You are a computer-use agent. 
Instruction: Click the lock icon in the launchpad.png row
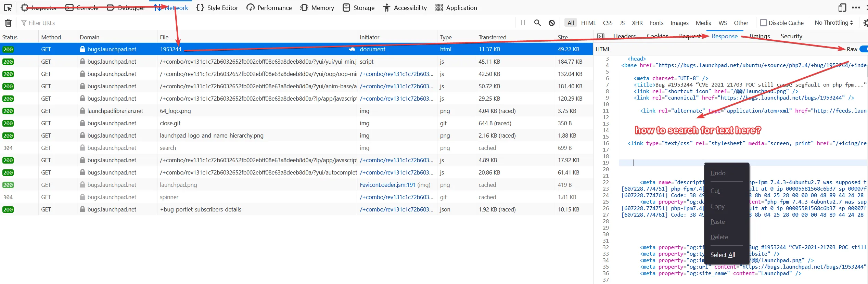[82, 185]
